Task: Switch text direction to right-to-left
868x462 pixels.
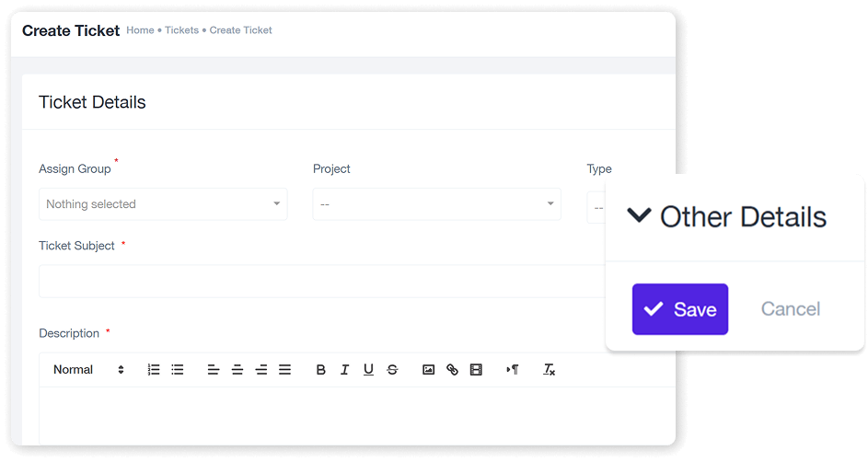Action: pos(513,370)
